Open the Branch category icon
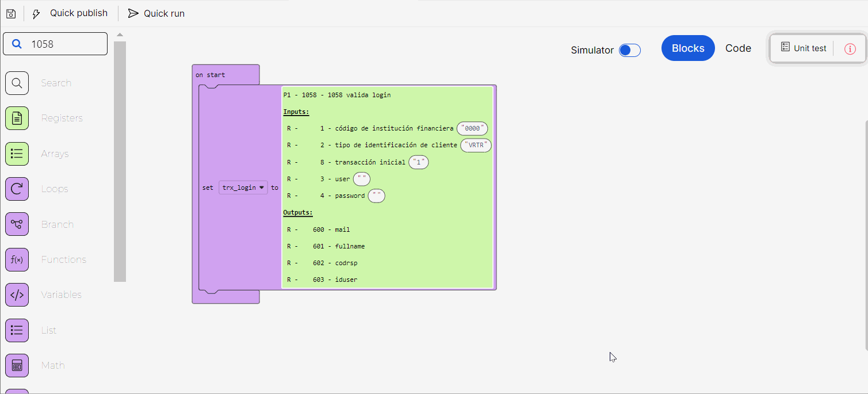 (17, 224)
